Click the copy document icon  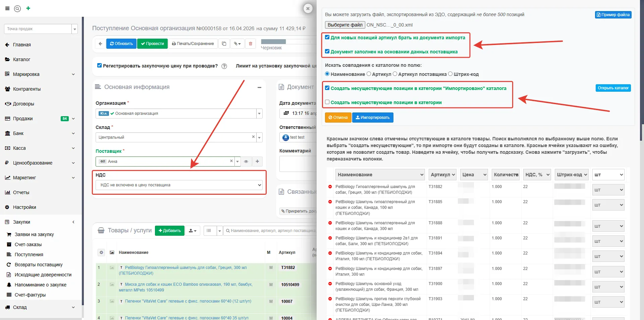pyautogui.click(x=224, y=44)
